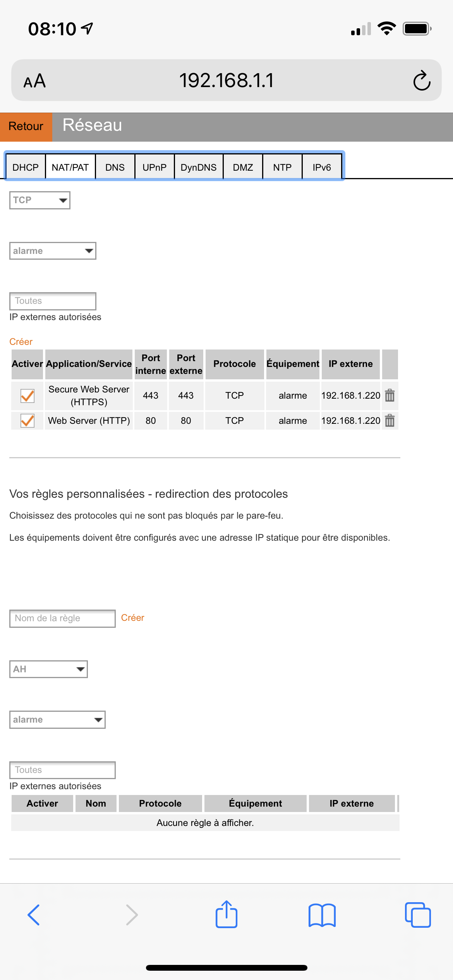Image resolution: width=453 pixels, height=980 pixels.
Task: Expand the AH protocol dropdown
Action: [48, 669]
